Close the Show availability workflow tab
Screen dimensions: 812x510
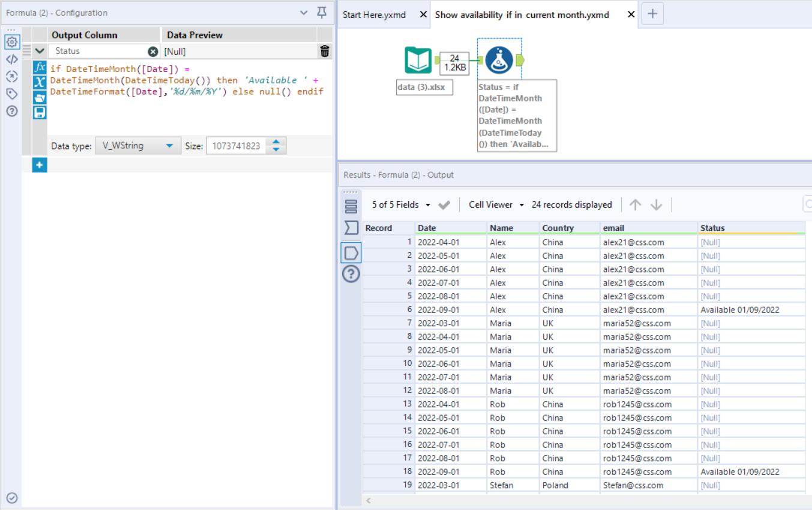[x=631, y=14]
